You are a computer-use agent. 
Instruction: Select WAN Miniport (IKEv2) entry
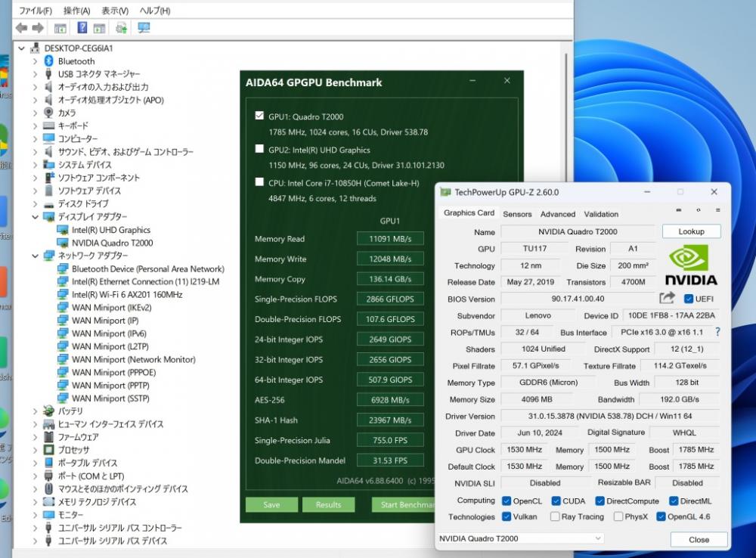point(111,308)
